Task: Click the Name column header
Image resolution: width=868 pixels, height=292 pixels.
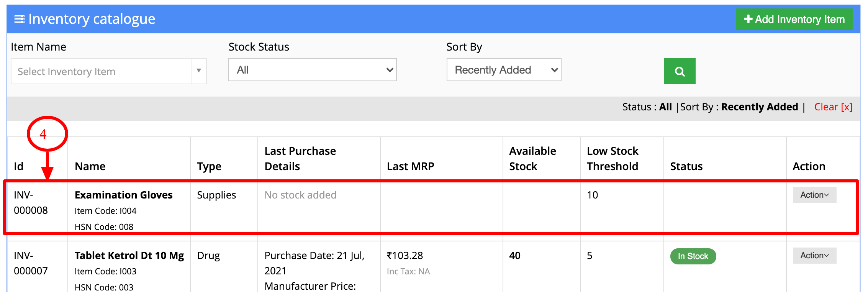Action: click(90, 166)
